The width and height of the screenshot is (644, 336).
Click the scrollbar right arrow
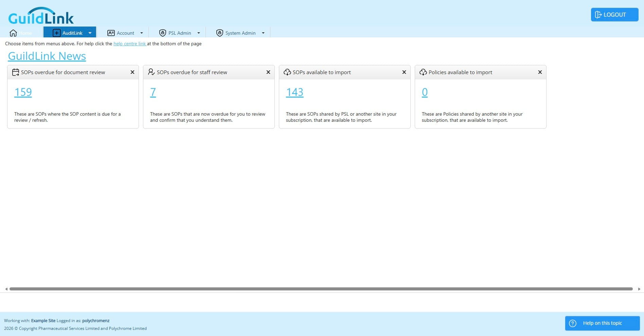[x=639, y=289]
